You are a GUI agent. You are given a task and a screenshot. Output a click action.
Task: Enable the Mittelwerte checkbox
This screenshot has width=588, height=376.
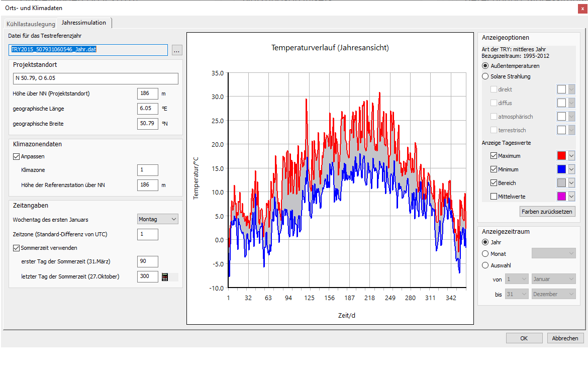pos(494,197)
